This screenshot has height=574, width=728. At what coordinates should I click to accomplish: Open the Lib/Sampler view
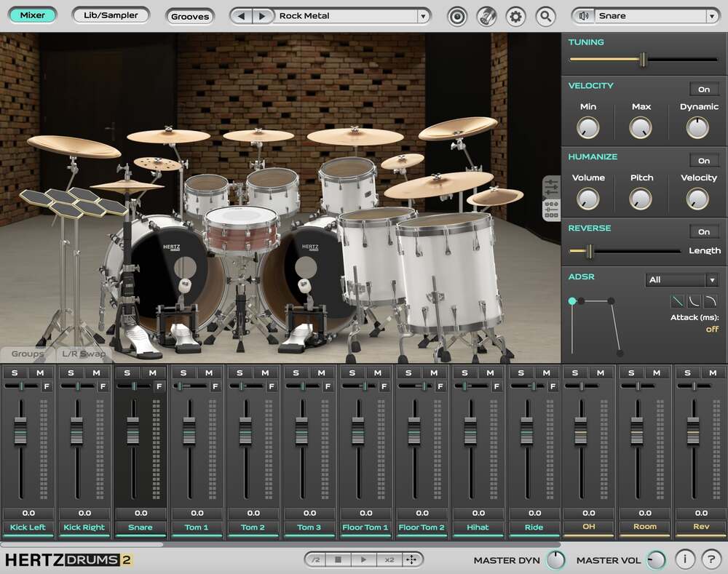click(111, 15)
